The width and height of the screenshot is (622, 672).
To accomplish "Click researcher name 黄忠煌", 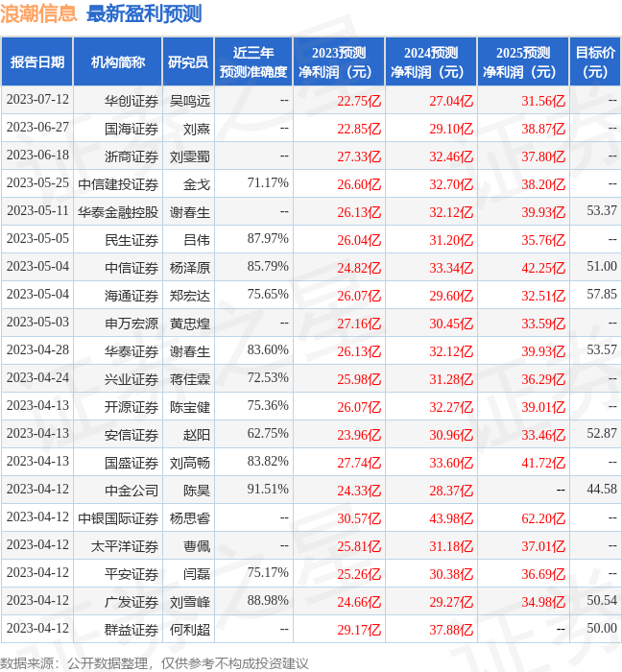I will pyautogui.click(x=190, y=324).
